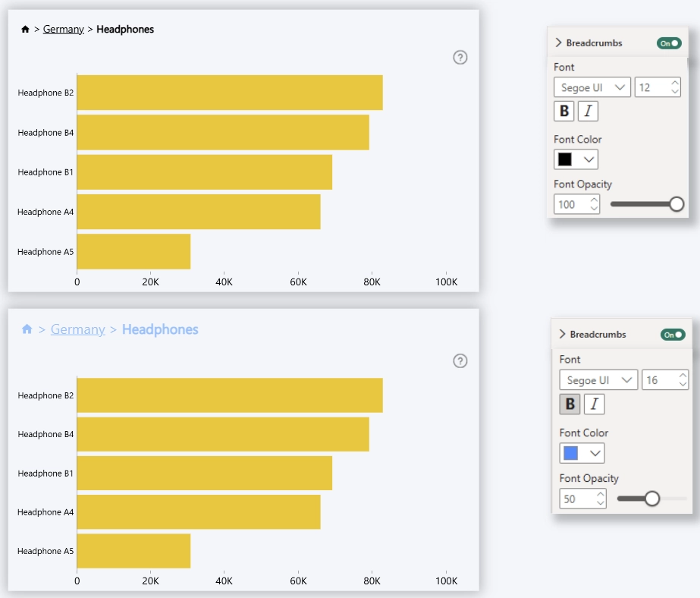Viewport: 700px width, 598px height.
Task: Toggle Italic in the lower font panel
Action: 594,404
